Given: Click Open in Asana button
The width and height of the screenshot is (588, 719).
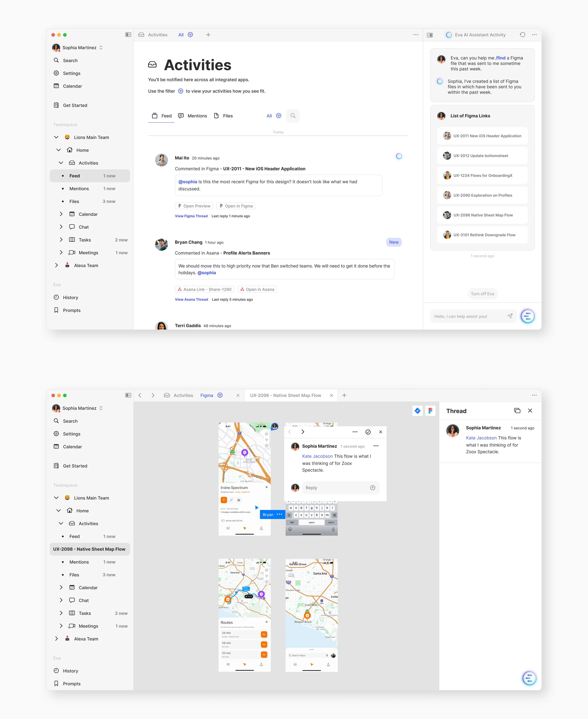Looking at the screenshot, I should (x=257, y=289).
